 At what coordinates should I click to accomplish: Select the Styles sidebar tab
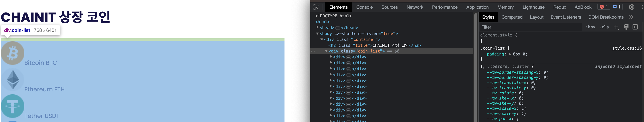[488, 17]
